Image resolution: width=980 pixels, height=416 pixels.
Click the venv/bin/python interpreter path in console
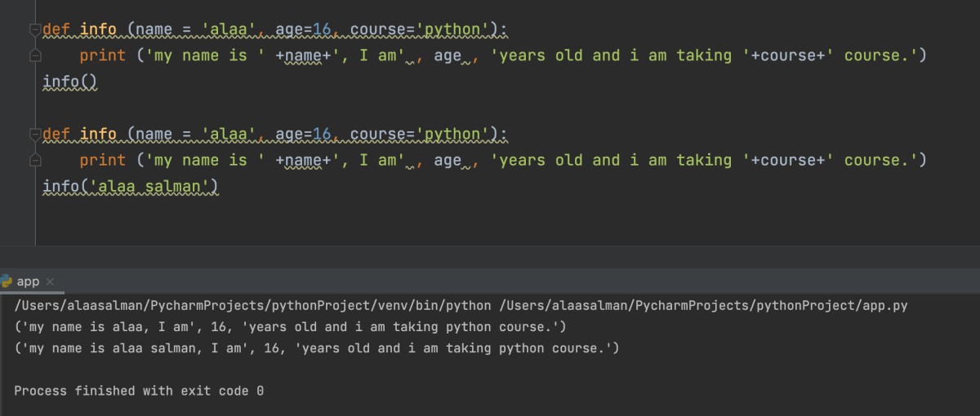pyautogui.click(x=253, y=306)
